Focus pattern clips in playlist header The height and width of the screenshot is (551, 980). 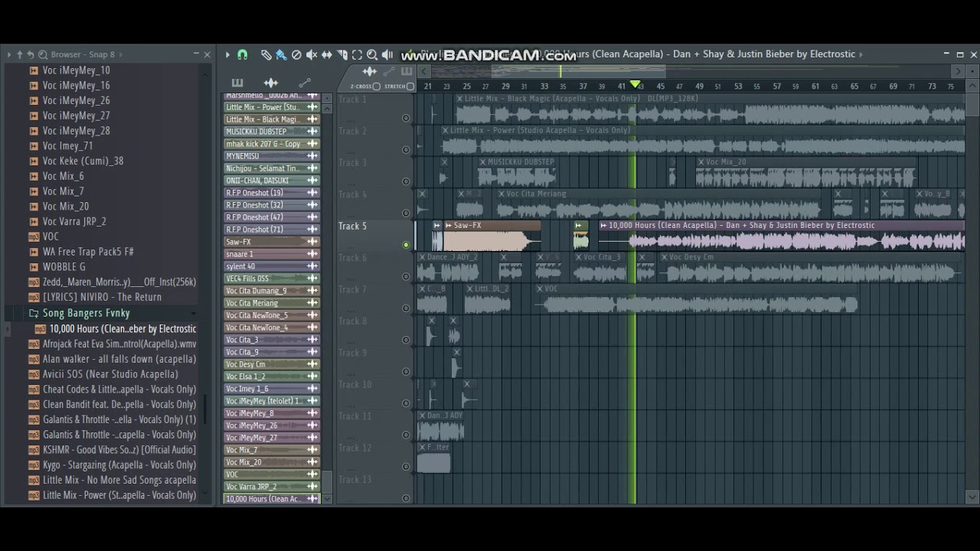[x=407, y=71]
